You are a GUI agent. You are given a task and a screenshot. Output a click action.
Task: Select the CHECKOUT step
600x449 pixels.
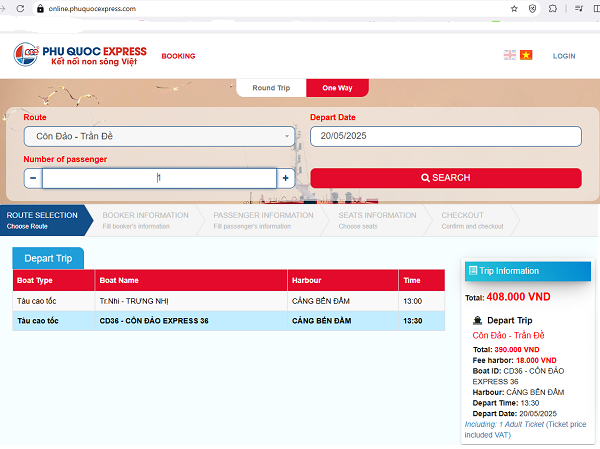[472, 220]
